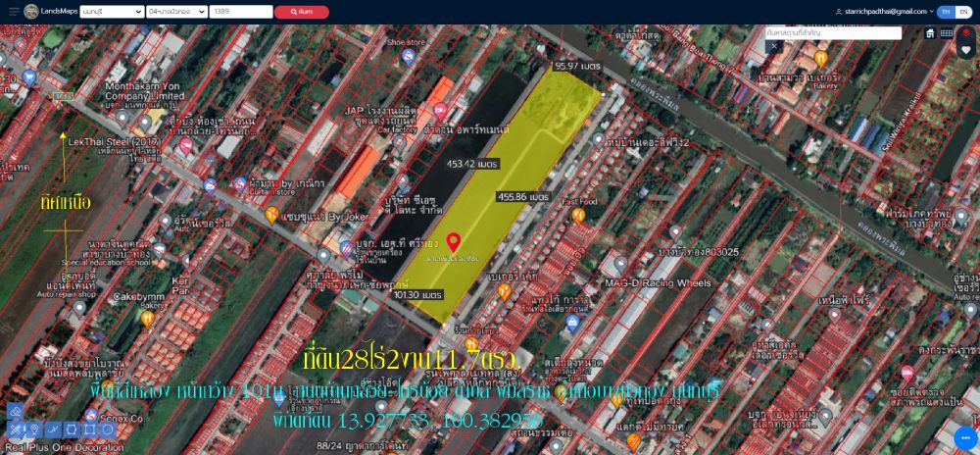980x455 pixels.
Task: Click the parcel number field showing 1389
Action: (240, 12)
